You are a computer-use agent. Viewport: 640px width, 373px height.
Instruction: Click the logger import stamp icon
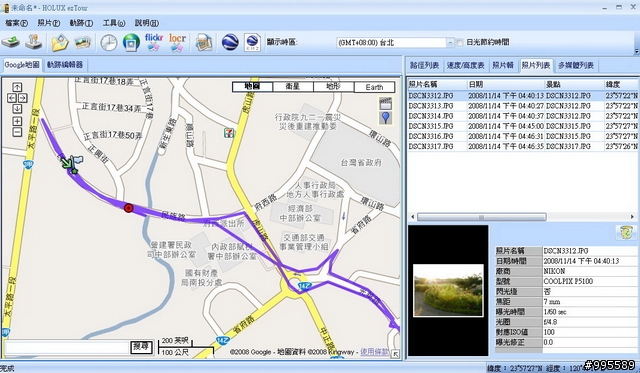[33, 42]
